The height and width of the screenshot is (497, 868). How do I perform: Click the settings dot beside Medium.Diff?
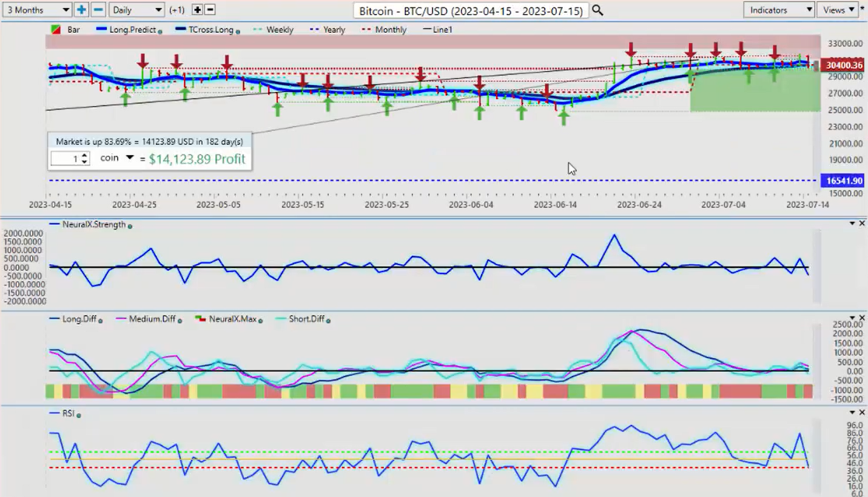(x=179, y=320)
